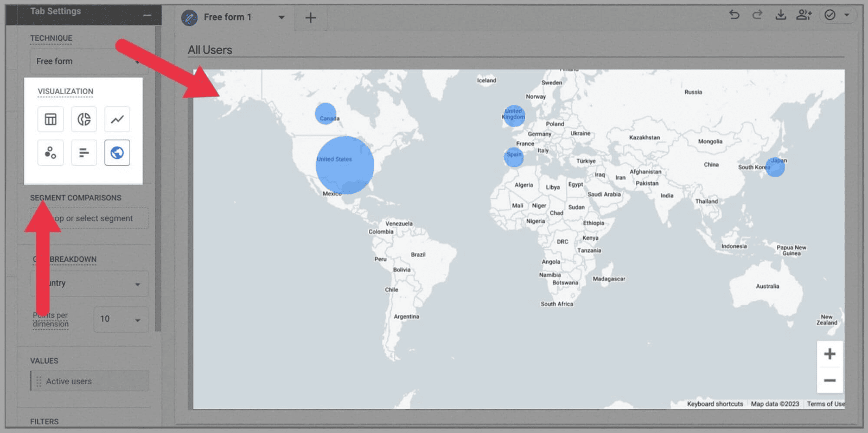Click the undo arrow icon

coord(734,15)
